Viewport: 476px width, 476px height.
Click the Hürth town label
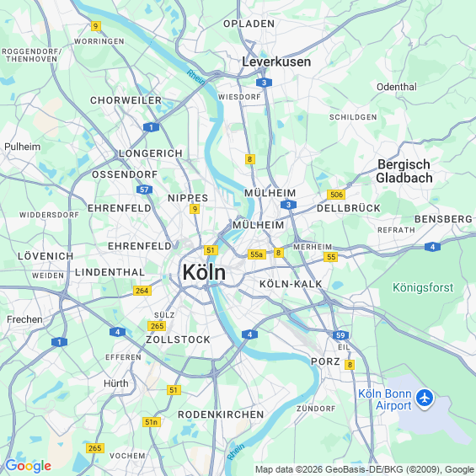[x=116, y=383]
